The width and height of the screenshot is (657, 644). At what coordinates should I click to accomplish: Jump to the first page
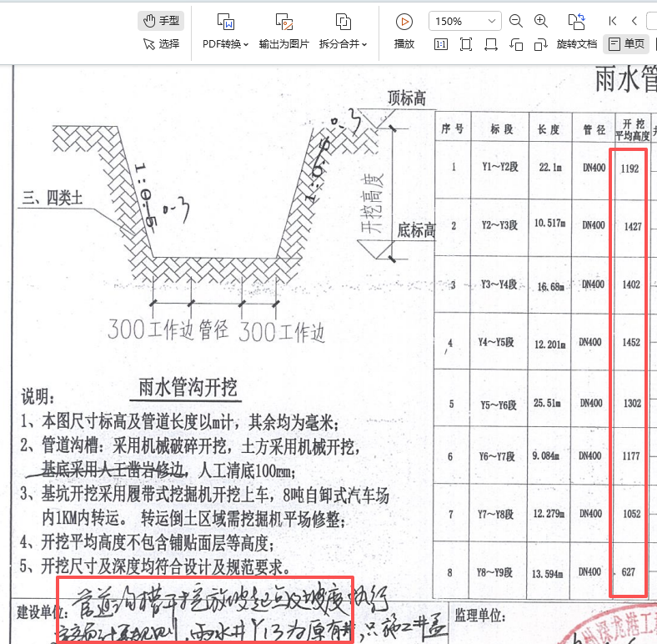coord(612,21)
